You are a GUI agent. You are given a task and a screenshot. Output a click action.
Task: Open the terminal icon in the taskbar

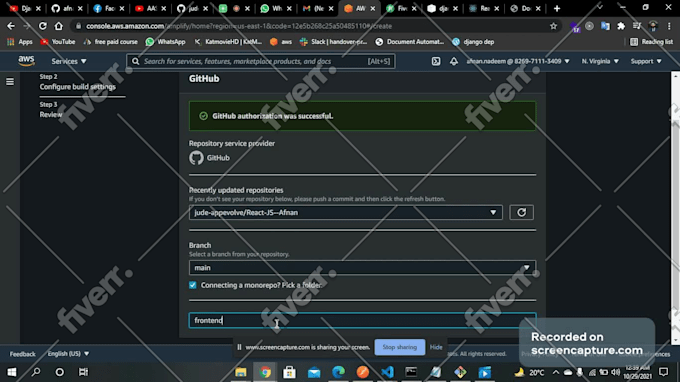point(411,372)
